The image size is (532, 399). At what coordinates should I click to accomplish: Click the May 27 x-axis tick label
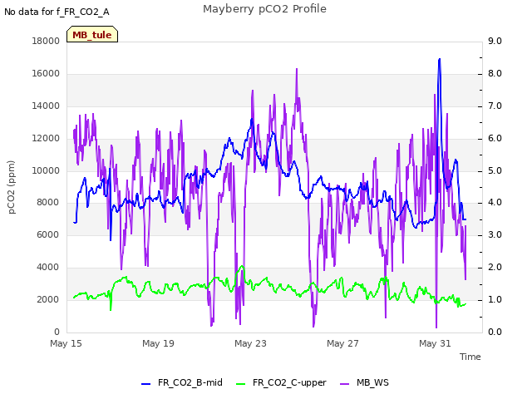pyautogui.click(x=342, y=343)
